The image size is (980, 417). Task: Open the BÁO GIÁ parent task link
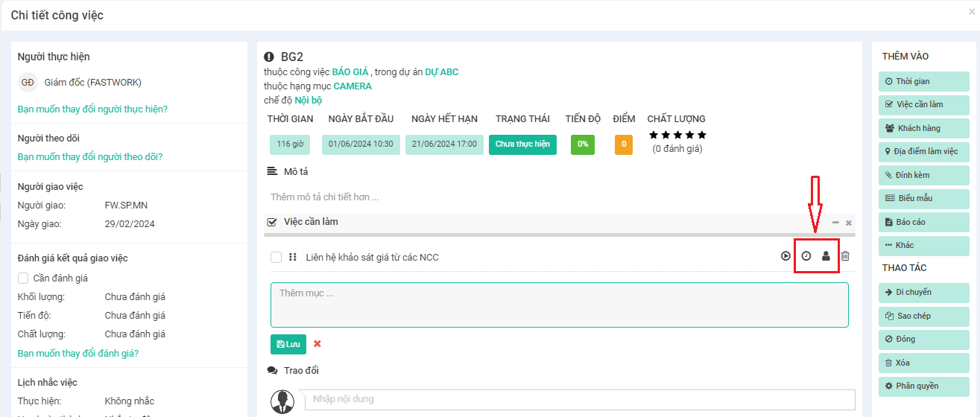[x=350, y=72]
